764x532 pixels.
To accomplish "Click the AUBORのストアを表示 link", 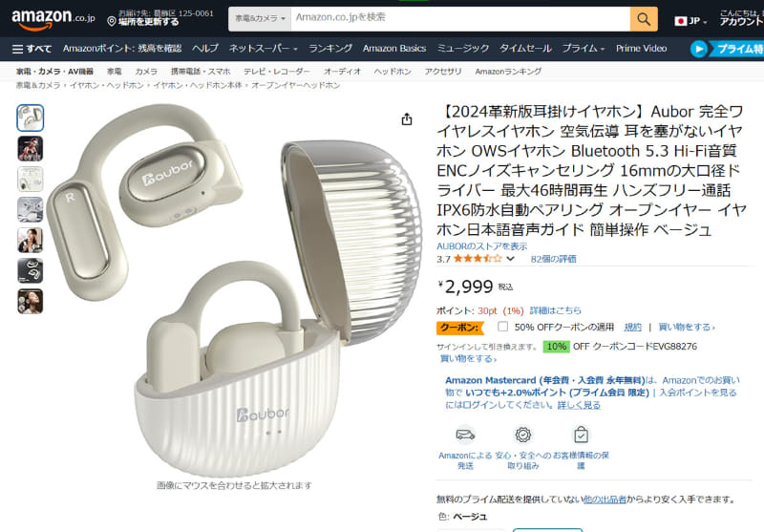I will 481,246.
